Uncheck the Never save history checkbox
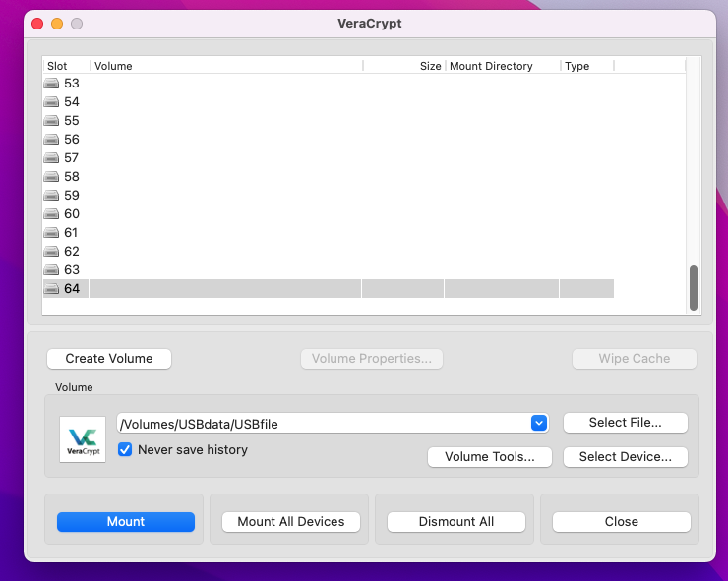The width and height of the screenshot is (728, 581). [x=125, y=450]
